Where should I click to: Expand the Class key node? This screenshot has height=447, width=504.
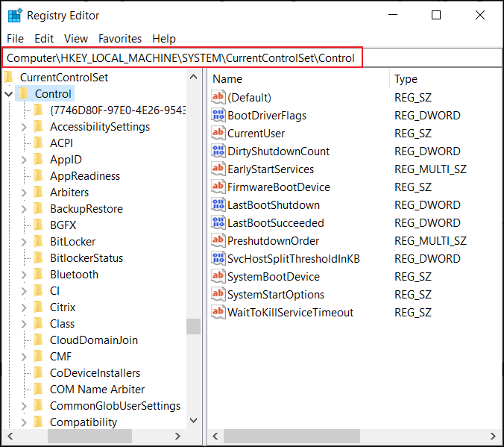point(24,324)
